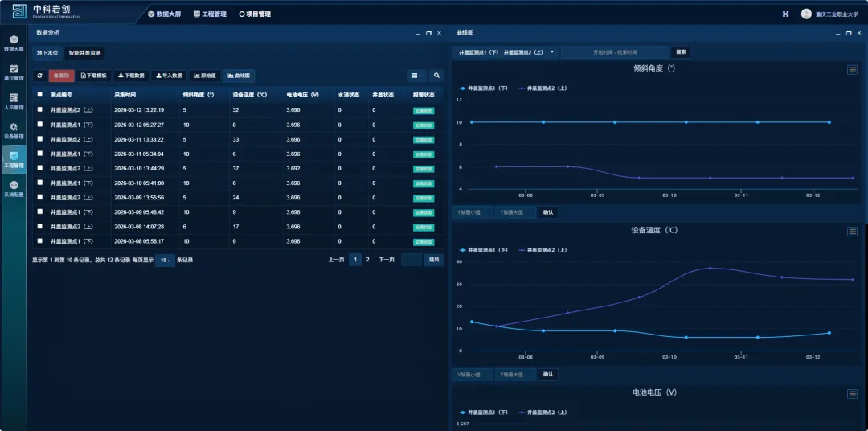868x431 pixels.
Task: Toggle fullscreen icon in top header
Action: coord(785,14)
